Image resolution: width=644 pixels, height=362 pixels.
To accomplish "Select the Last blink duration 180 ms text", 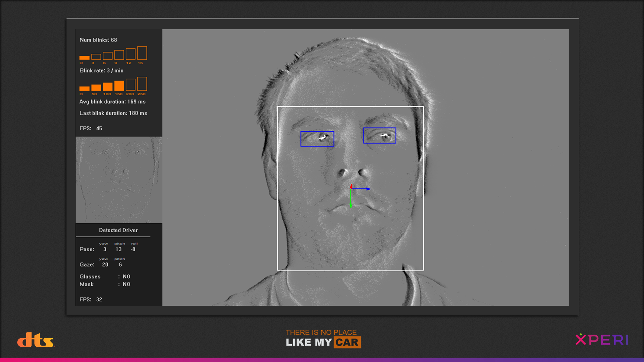I will point(113,113).
